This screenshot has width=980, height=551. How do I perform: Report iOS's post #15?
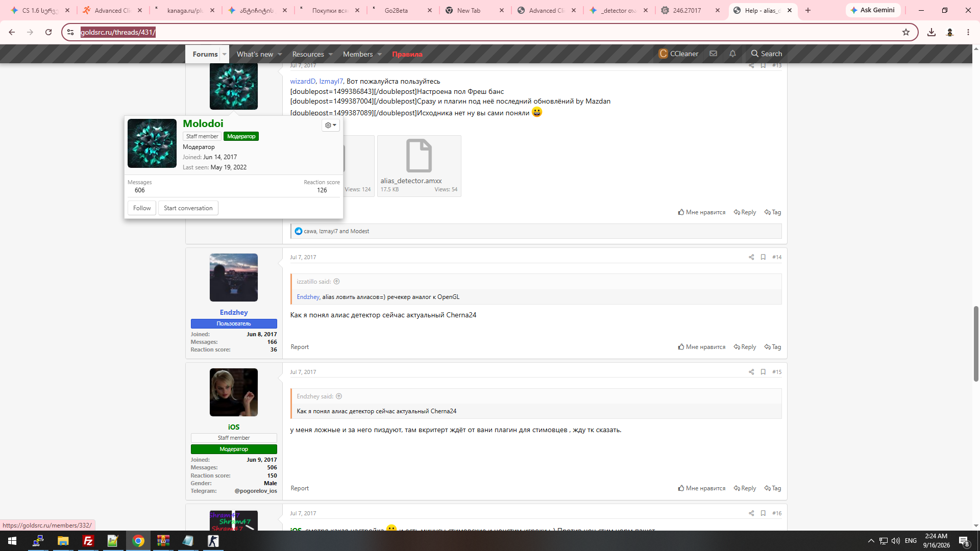click(300, 488)
